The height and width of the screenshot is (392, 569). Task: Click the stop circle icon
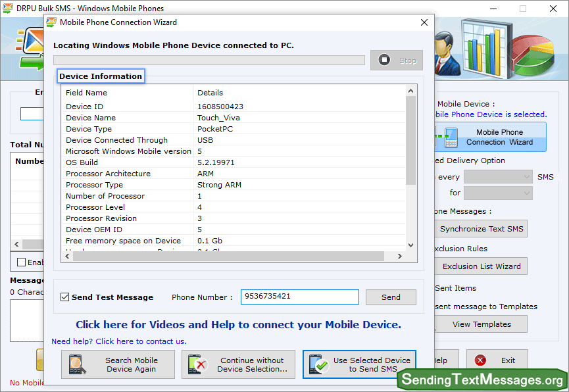pos(384,60)
